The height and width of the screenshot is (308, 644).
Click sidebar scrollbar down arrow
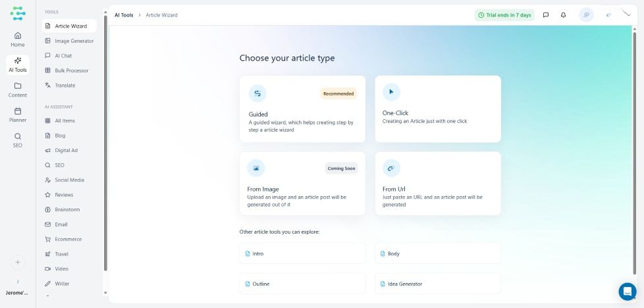point(105,293)
